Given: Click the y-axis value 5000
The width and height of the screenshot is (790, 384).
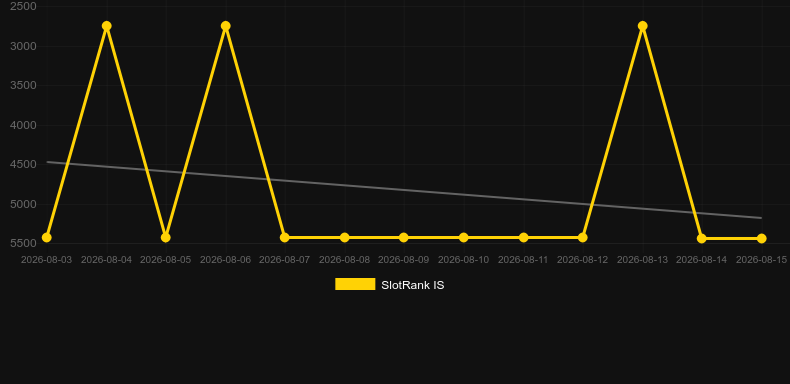Looking at the screenshot, I should pos(24,204).
